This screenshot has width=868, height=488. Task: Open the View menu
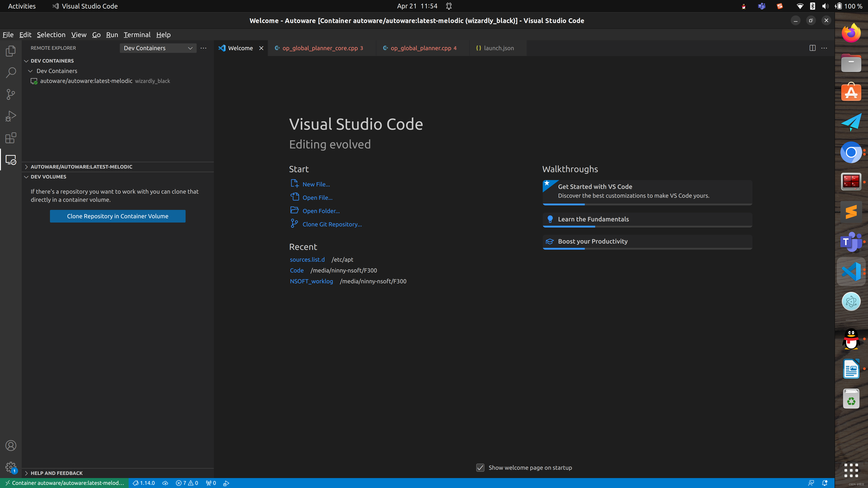click(79, 35)
